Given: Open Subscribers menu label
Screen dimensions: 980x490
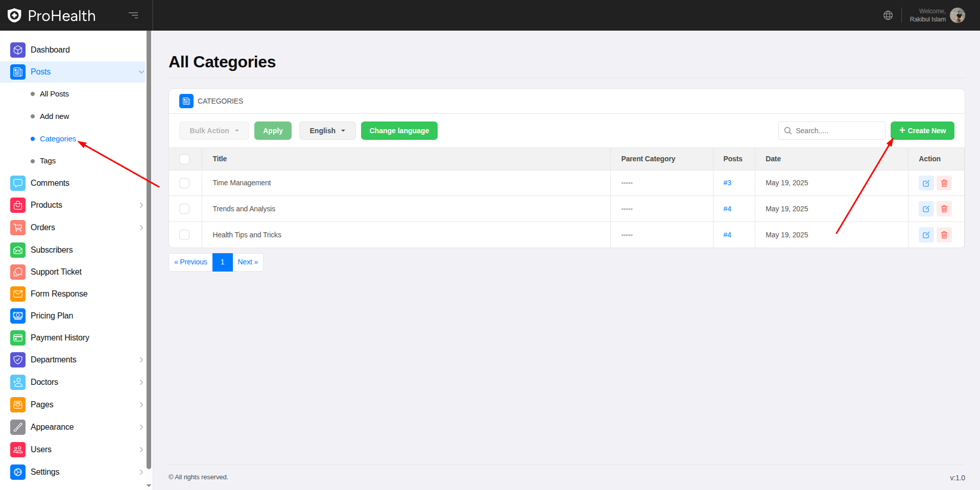Looking at the screenshot, I should click(x=52, y=250).
